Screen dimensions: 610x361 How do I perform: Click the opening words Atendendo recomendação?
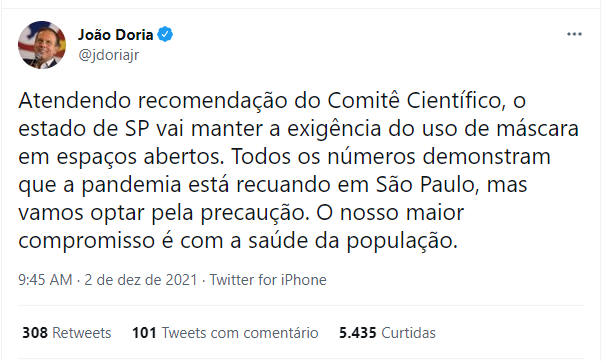click(152, 100)
